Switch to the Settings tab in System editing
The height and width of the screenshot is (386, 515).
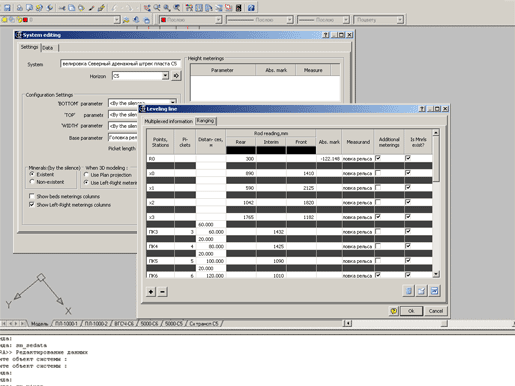(x=29, y=47)
